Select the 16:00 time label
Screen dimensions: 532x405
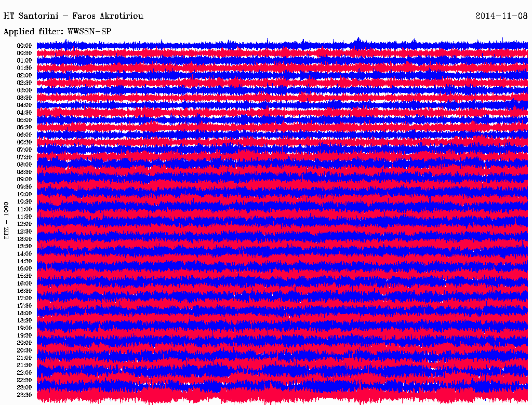click(x=24, y=283)
